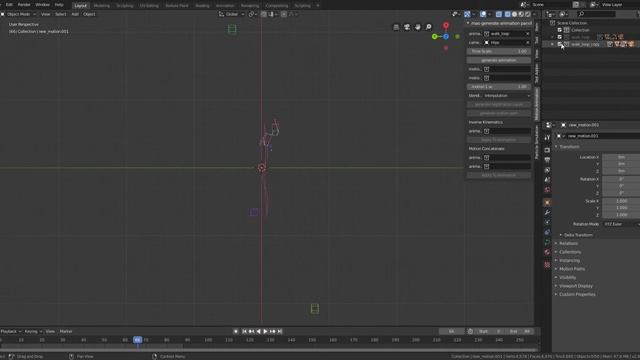
Task: Click the proportional editing icon
Action: [284, 14]
